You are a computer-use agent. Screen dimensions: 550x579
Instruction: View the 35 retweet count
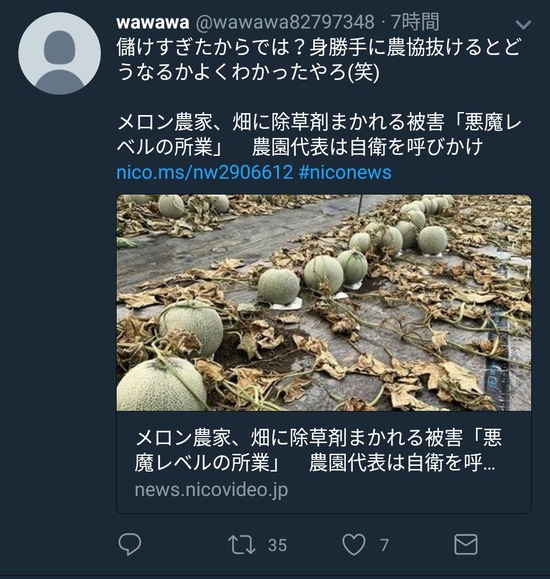tap(277, 545)
